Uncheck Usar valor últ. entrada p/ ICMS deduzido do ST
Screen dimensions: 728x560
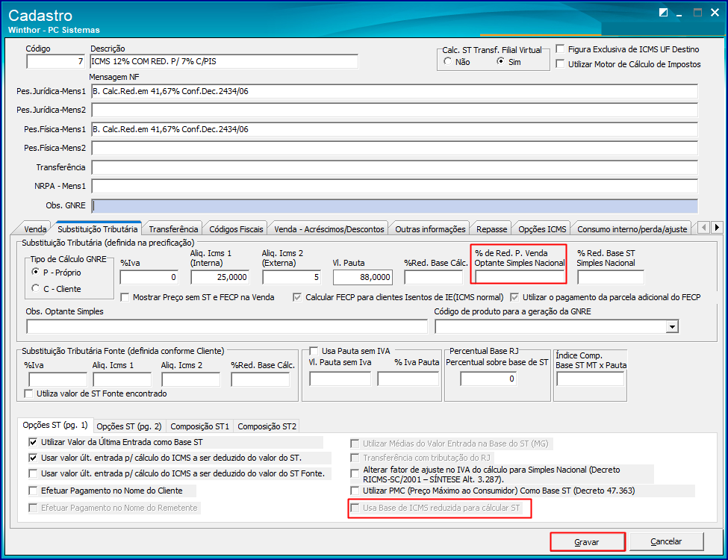coord(33,458)
